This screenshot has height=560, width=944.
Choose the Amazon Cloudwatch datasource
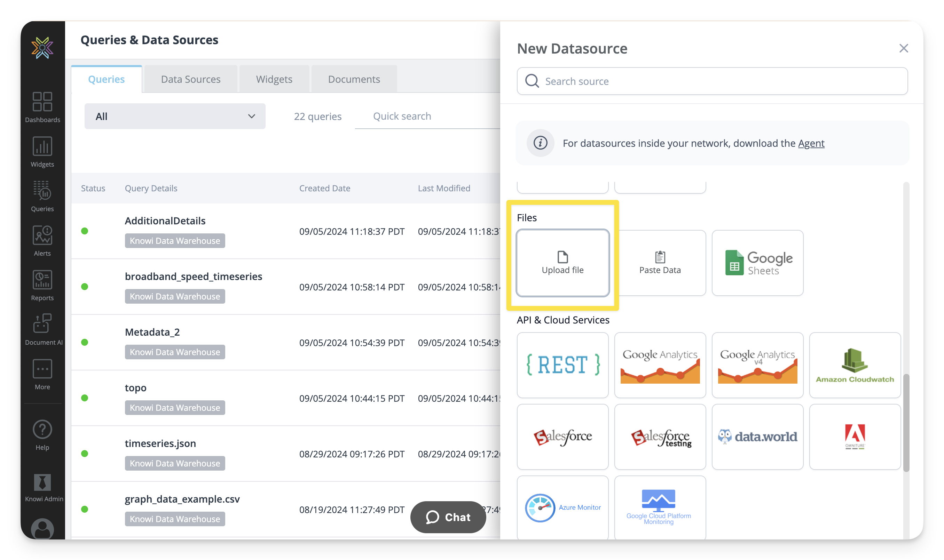855,365
